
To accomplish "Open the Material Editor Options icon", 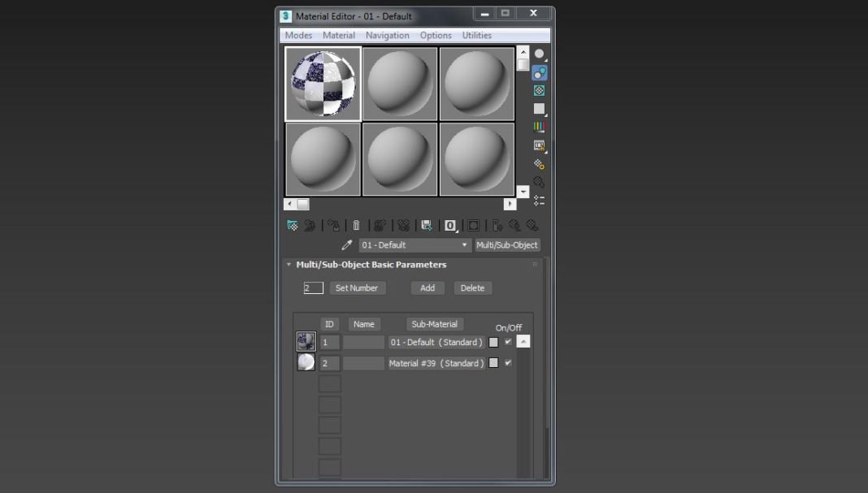I will pyautogui.click(x=539, y=164).
